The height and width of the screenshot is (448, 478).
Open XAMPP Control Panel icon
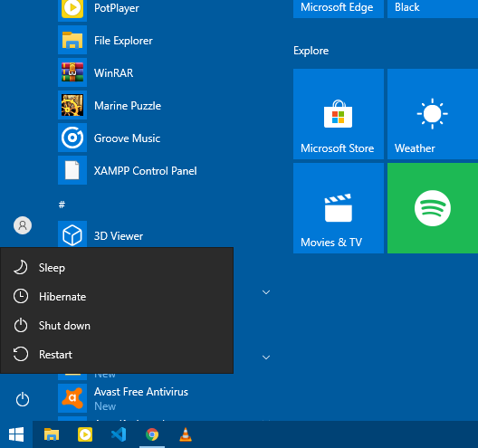[x=72, y=170]
